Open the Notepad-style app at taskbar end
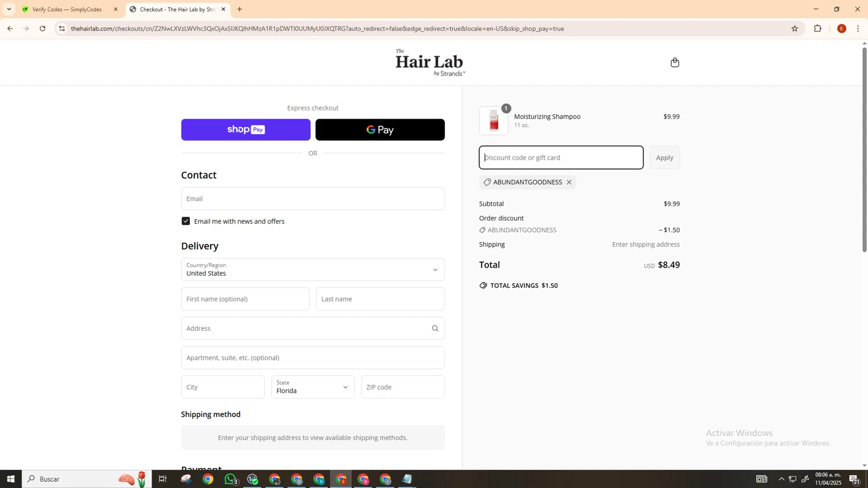The height and width of the screenshot is (488, 868). point(407,479)
